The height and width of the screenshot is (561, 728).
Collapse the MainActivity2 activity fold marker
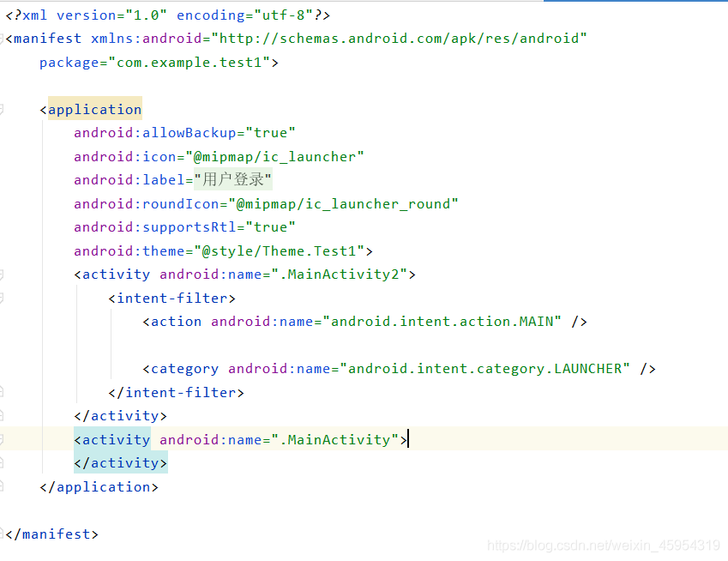2,275
